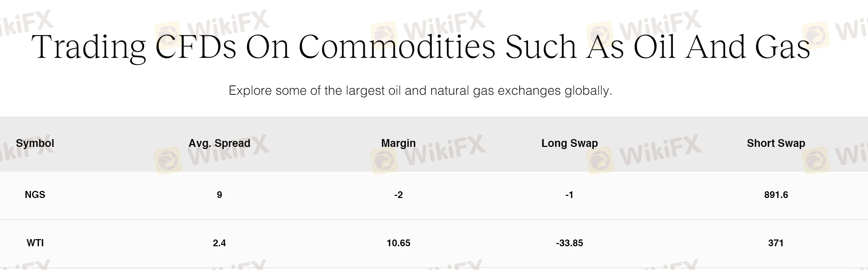Click the Trading CFDs On Commodities heading
Screen dimensions: 868x270
point(421,48)
